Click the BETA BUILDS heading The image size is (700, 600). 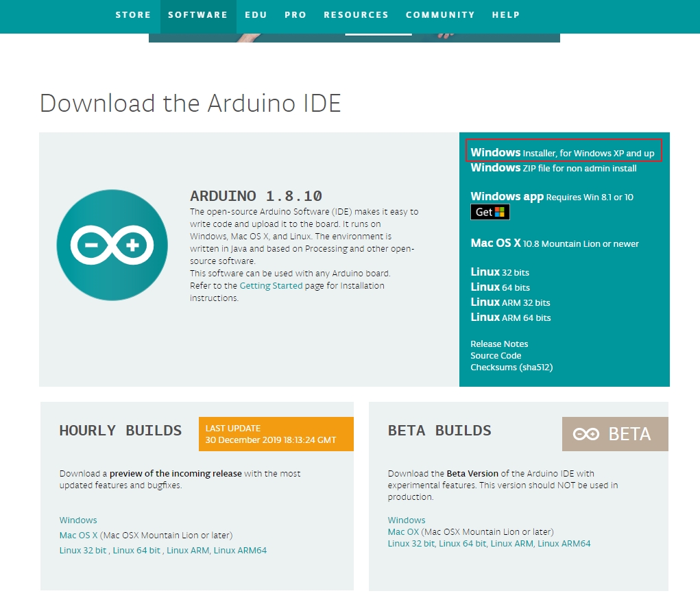(x=439, y=431)
